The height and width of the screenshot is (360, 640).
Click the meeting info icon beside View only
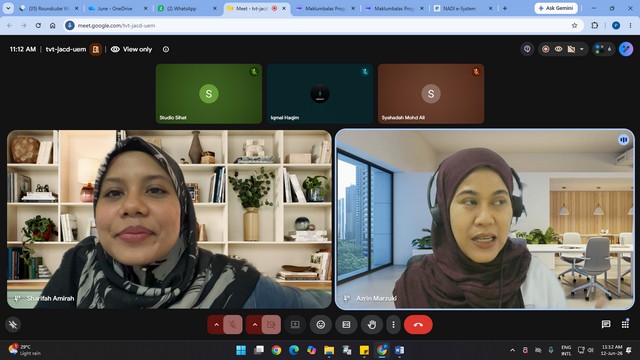[166, 49]
